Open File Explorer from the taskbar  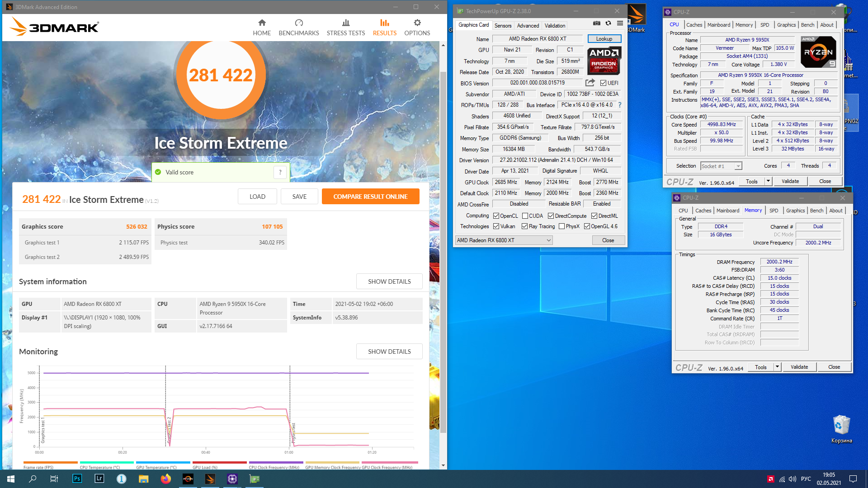[x=143, y=479]
